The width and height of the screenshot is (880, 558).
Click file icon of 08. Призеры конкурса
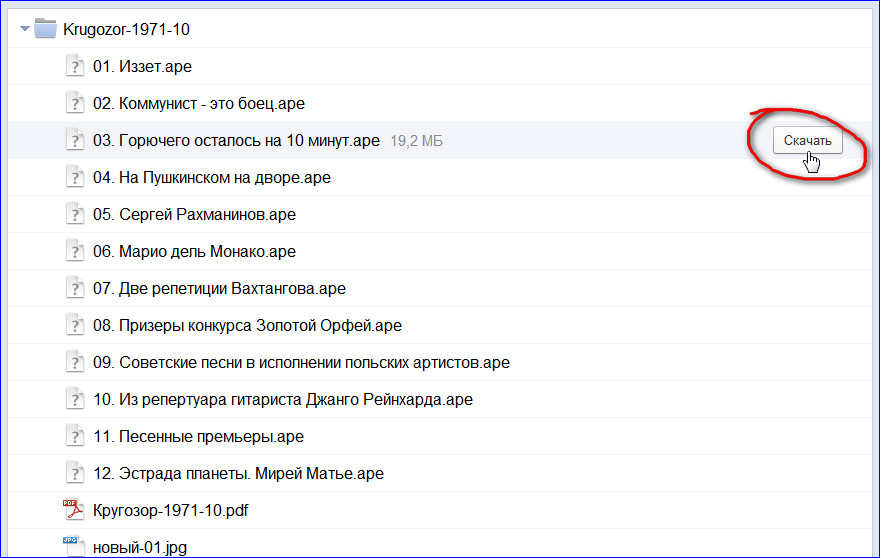75,326
